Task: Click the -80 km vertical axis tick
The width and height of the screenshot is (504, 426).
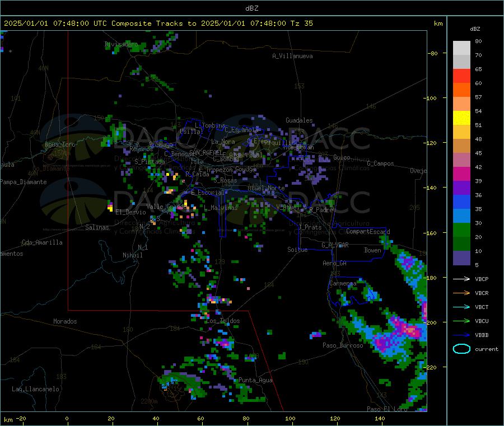Action: coord(433,53)
